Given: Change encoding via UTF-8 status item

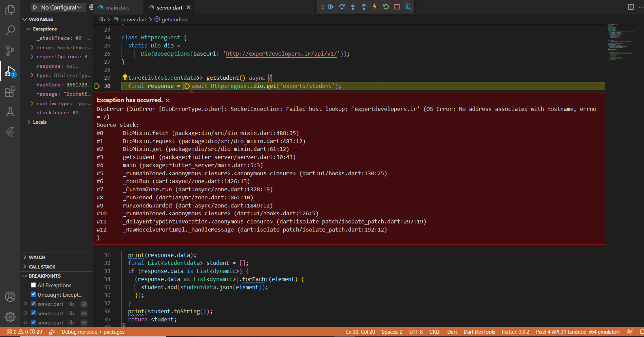Looking at the screenshot, I should tap(416, 332).
